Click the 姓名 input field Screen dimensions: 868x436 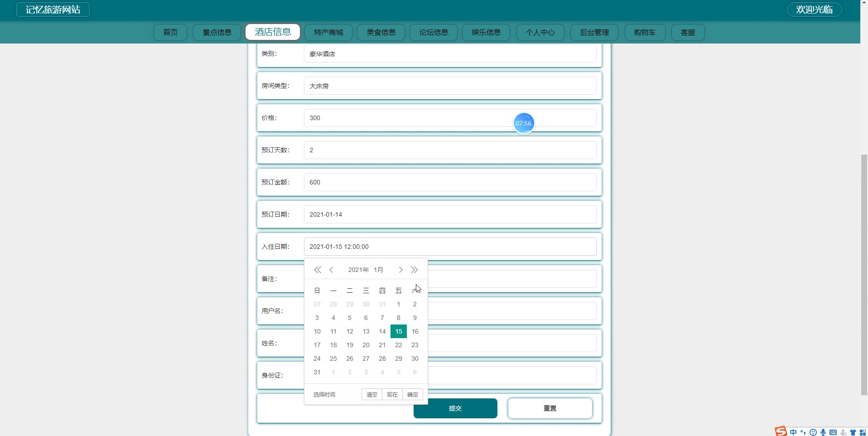coord(512,343)
